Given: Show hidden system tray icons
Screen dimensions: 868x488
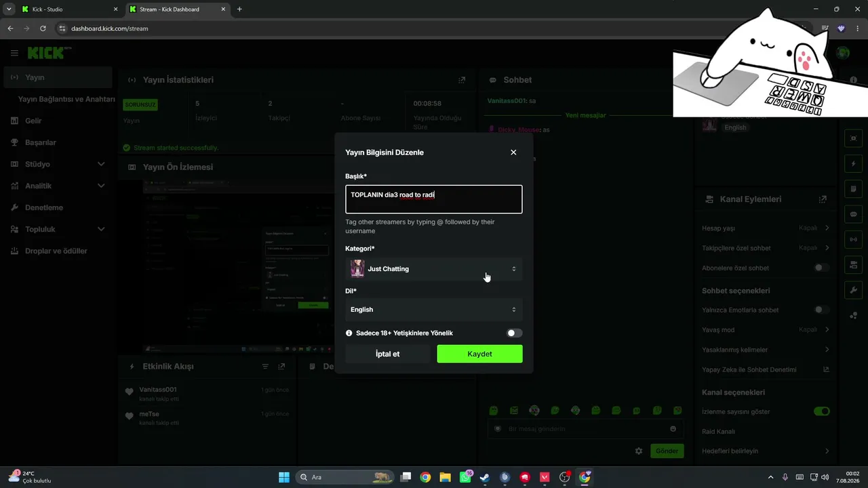Looking at the screenshot, I should point(770,477).
